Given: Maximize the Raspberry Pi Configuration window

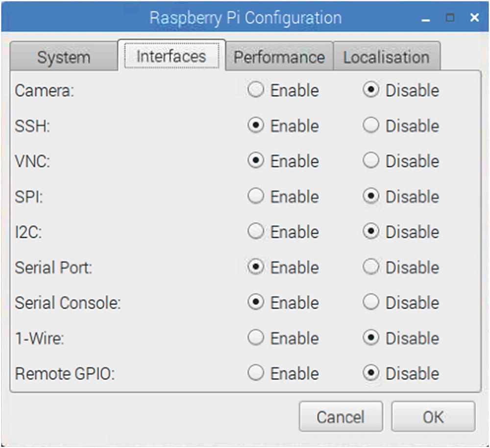Looking at the screenshot, I should point(450,18).
